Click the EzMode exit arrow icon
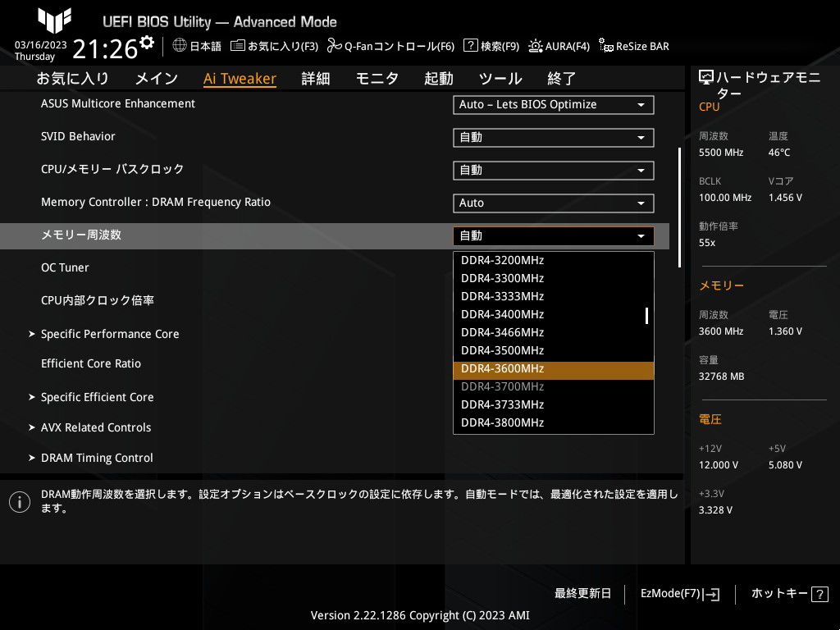The image size is (840, 630). tap(711, 594)
